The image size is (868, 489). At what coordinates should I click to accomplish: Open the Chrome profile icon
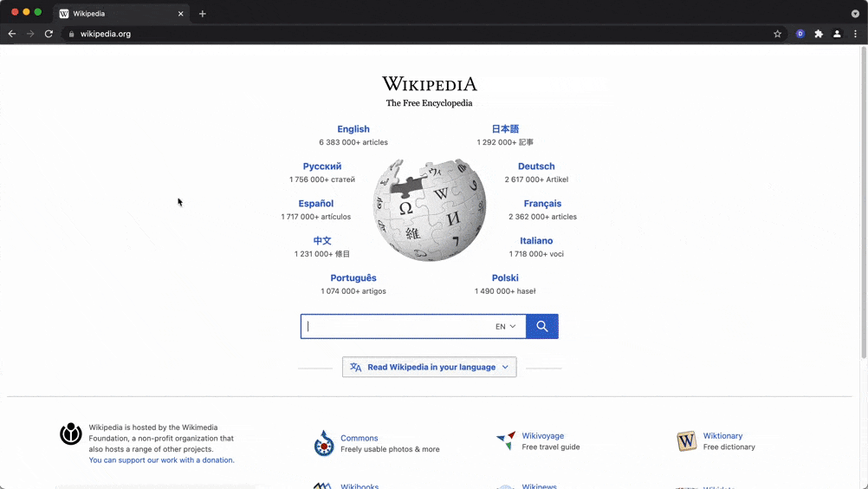(x=837, y=34)
